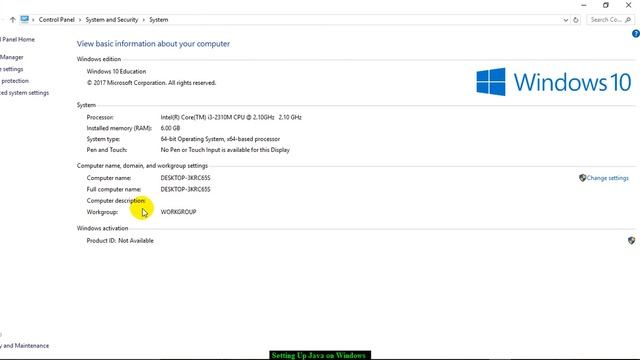This screenshot has height=360, width=640.
Task: Click the 64-bit Operating System value
Action: [220, 139]
